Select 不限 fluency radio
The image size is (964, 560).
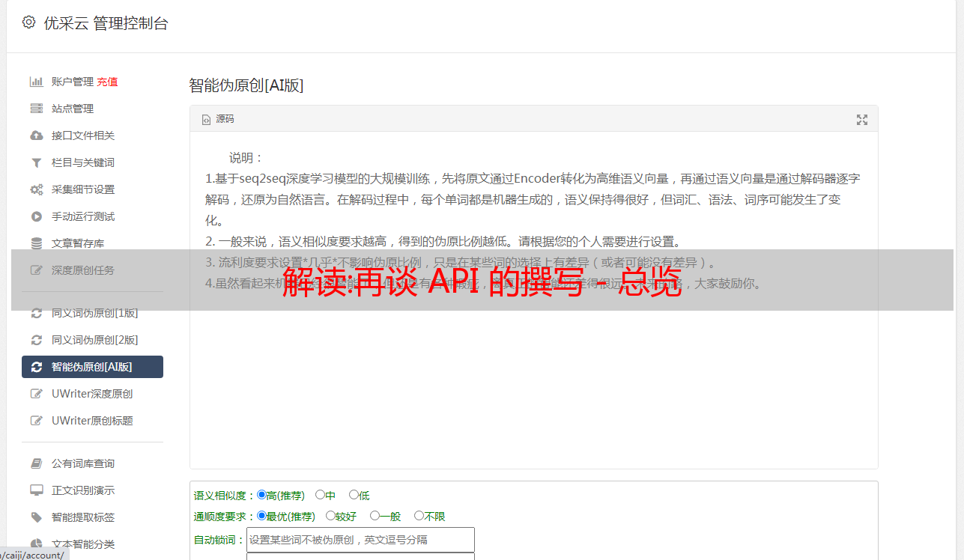[x=419, y=516]
